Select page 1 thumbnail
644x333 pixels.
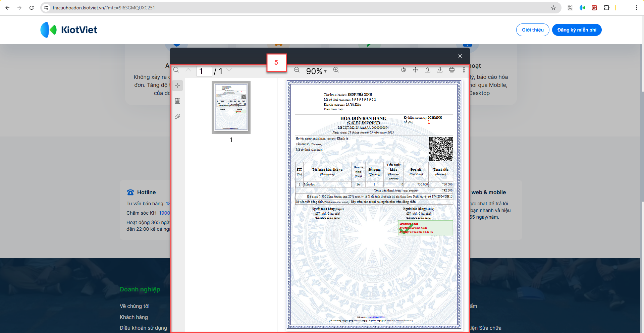tap(231, 107)
